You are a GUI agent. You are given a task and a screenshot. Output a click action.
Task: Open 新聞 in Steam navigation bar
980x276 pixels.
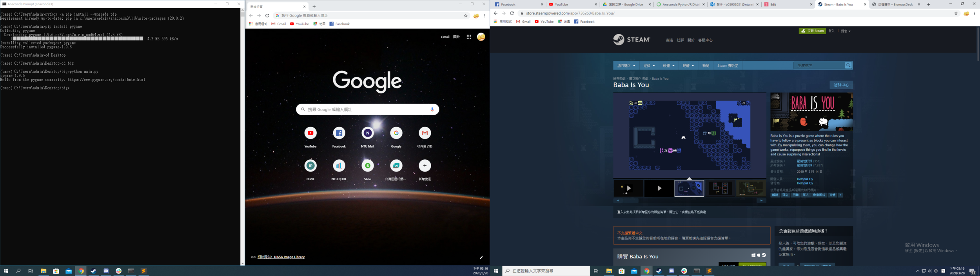pyautogui.click(x=706, y=66)
